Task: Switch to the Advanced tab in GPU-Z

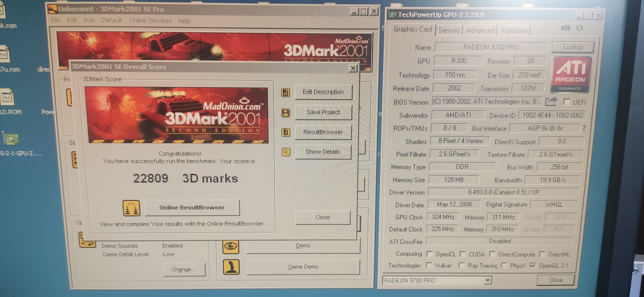Action: click(480, 30)
